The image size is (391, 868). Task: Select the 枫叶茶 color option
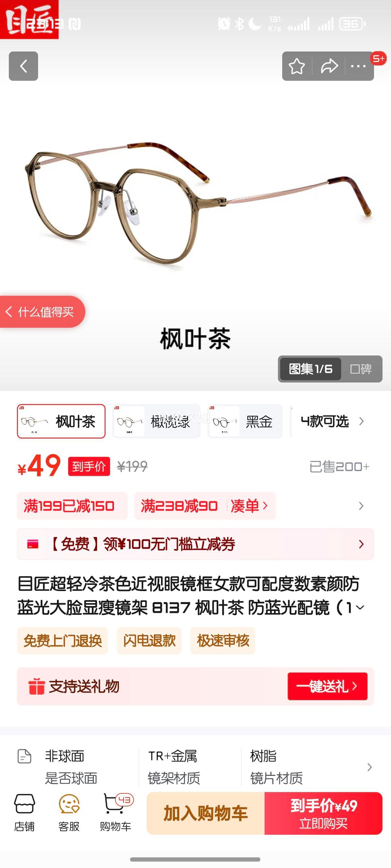click(61, 421)
